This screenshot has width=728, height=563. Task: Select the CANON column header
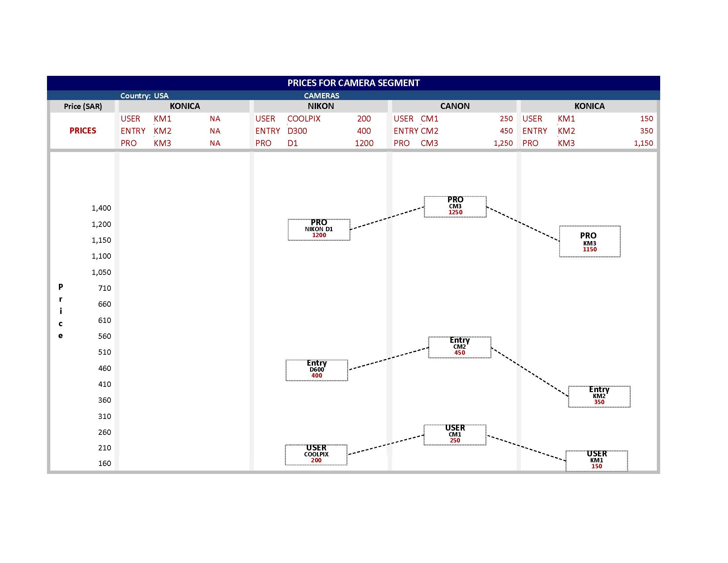455,106
